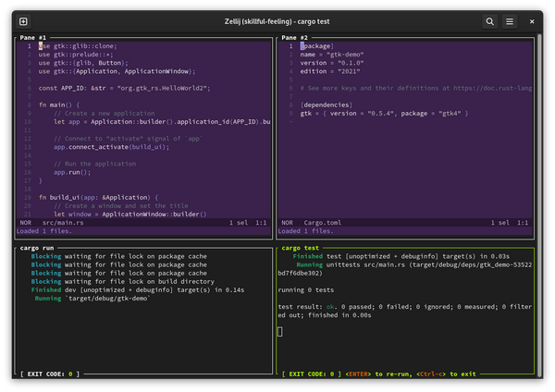The height and width of the screenshot is (392, 555).
Task: Open a new terminal tab
Action: (x=23, y=21)
